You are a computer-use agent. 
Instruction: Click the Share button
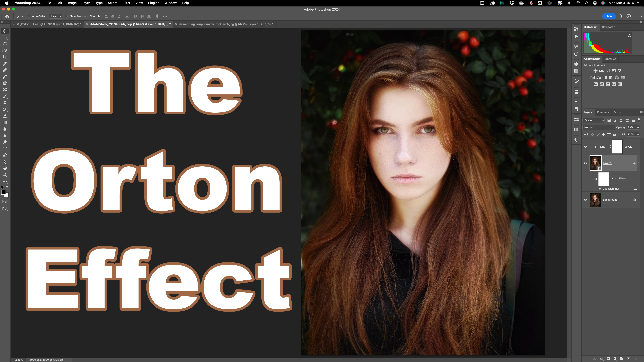[x=609, y=16]
